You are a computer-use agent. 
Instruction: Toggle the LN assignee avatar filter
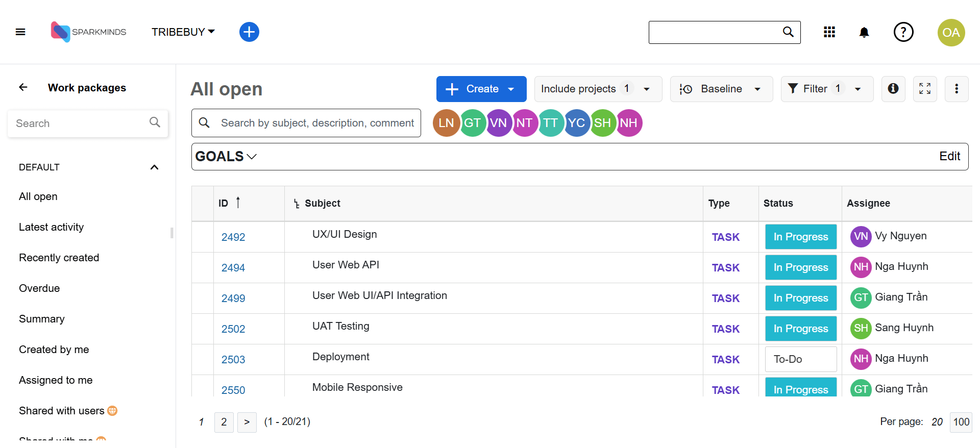[x=446, y=123]
